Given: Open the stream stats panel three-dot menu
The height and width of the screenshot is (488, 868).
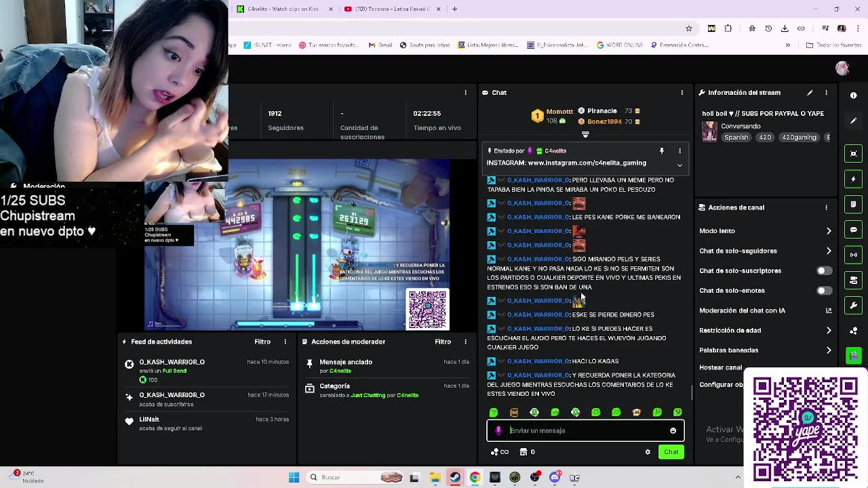Looking at the screenshot, I should click(465, 92).
